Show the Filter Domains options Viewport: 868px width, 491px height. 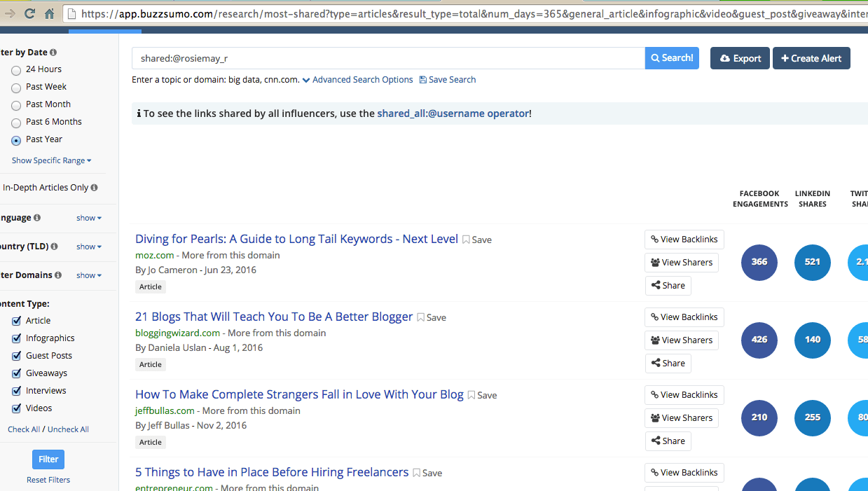pos(89,275)
